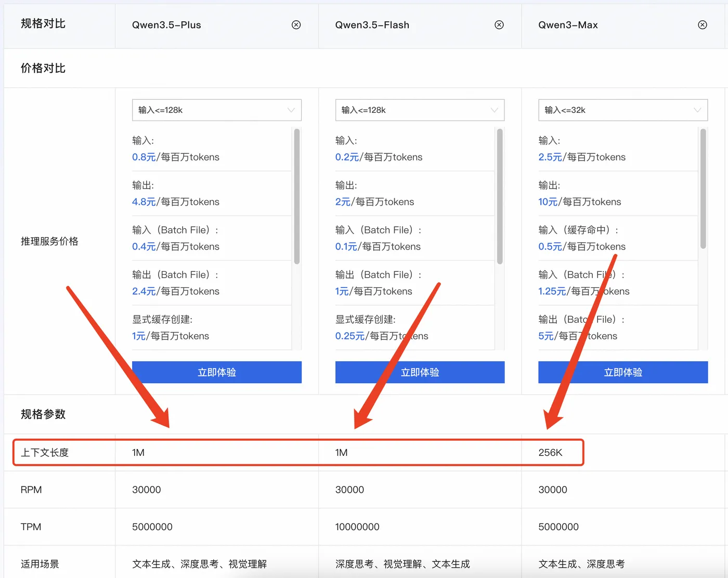This screenshot has width=728, height=578.
Task: Remove Qwen3.5-Flash from the comparison
Action: click(499, 25)
